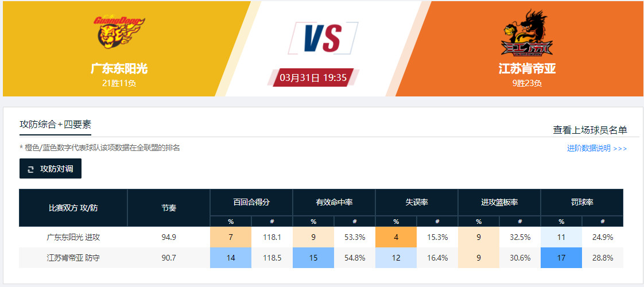This screenshot has width=644, height=287.
Task: Open the 进阶数据说明 >>> link
Action: [596, 149]
